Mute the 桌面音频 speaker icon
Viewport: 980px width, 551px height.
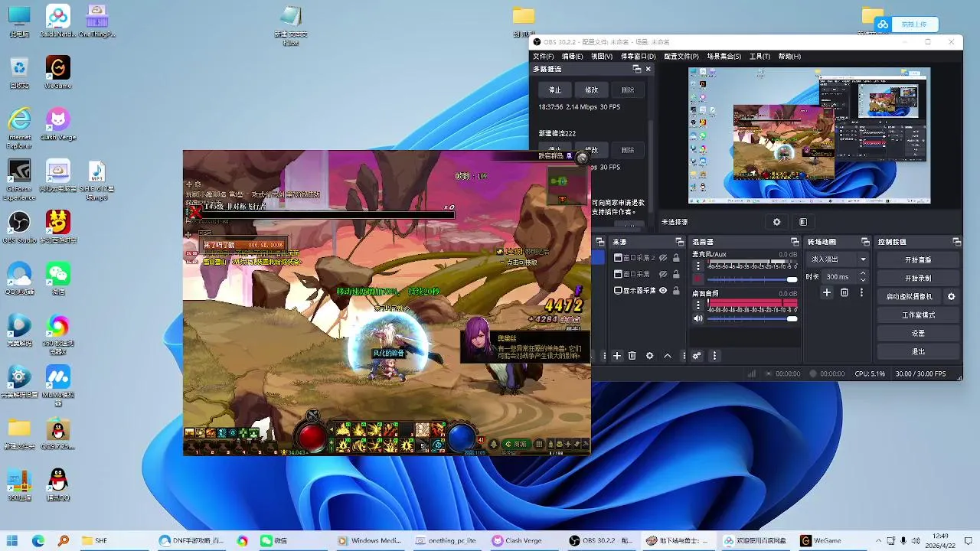(x=697, y=318)
